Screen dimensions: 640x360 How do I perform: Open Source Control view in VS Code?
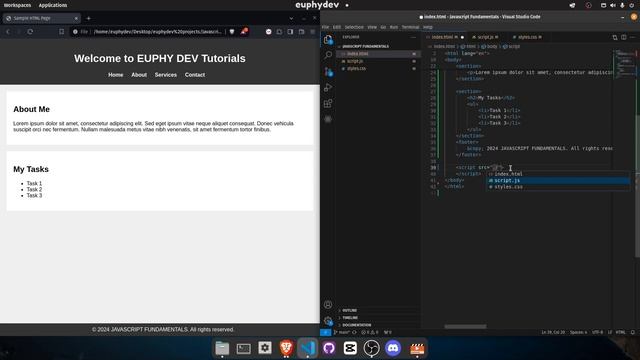(x=328, y=71)
